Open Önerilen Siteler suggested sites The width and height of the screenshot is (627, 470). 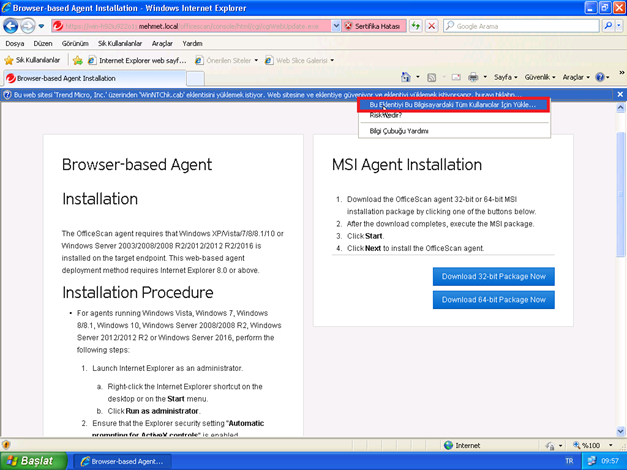point(226,60)
